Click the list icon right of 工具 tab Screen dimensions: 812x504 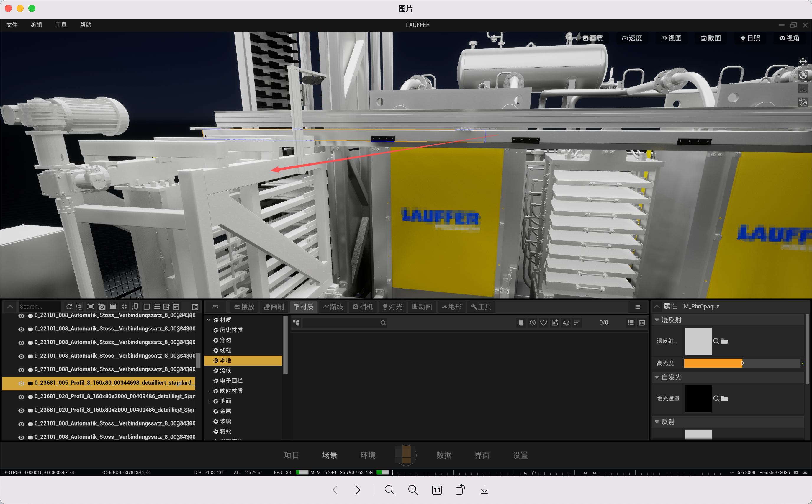tap(638, 307)
